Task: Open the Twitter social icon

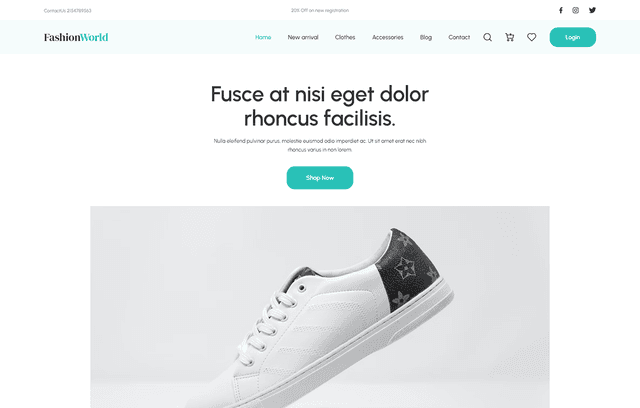Action: [x=592, y=10]
